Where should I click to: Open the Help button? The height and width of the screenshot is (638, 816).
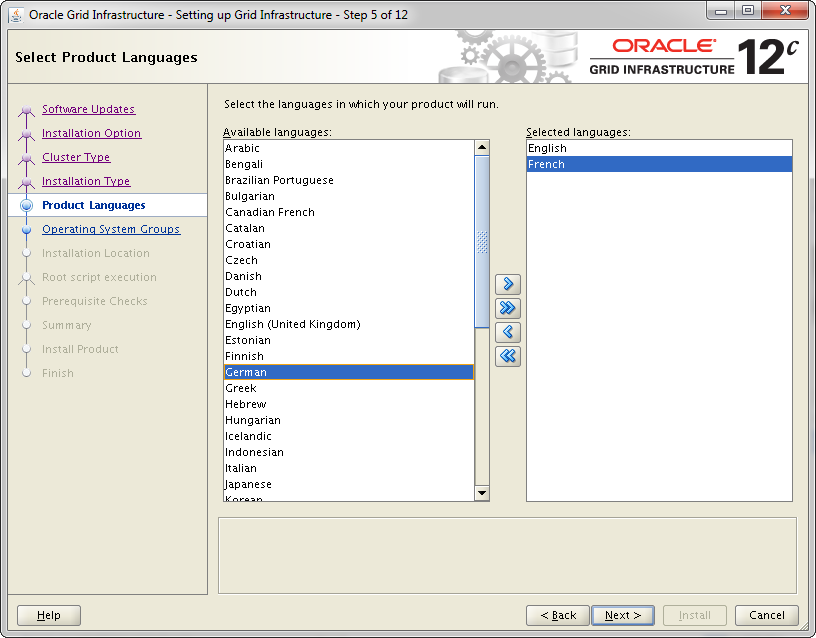click(x=49, y=615)
